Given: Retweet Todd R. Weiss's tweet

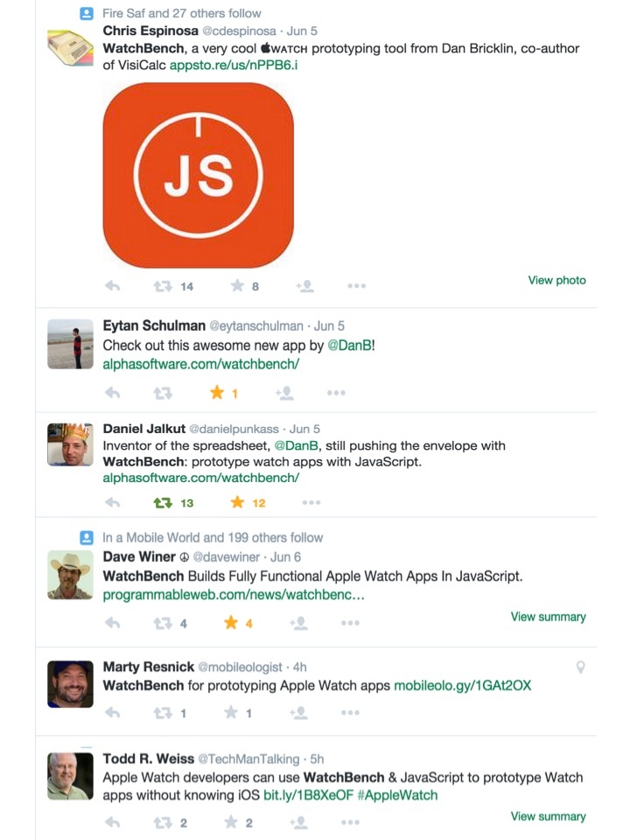Looking at the screenshot, I should tap(163, 822).
